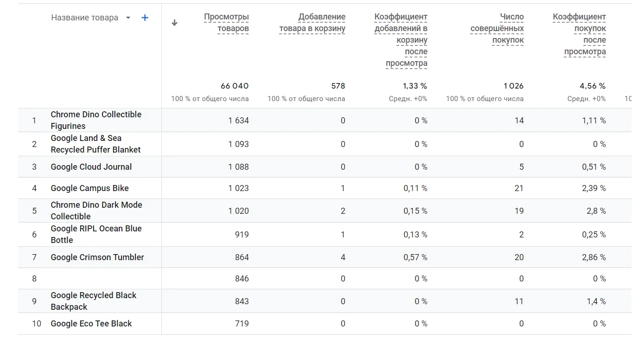Click the sort descending arrow icon
The height and width of the screenshot is (345, 644).
174,23
